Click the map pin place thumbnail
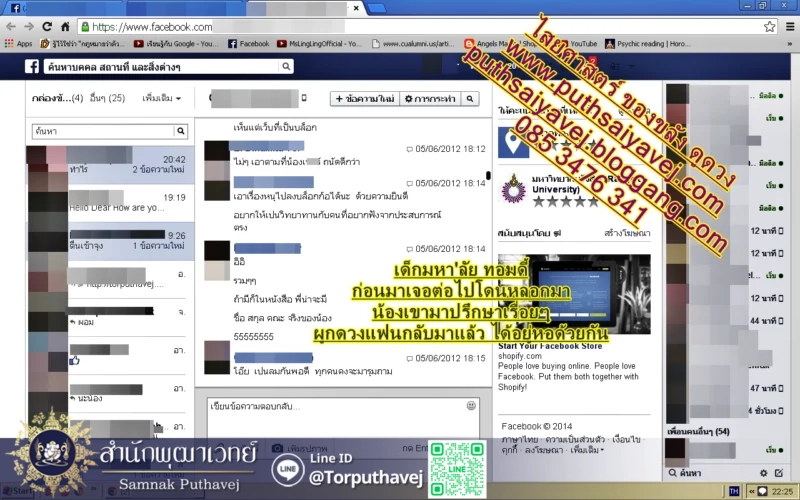 (513, 142)
